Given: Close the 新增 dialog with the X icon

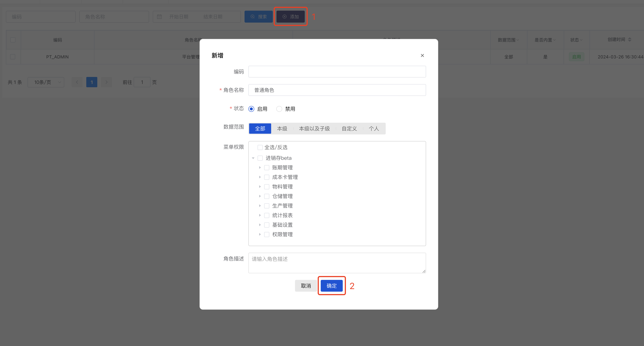Looking at the screenshot, I should 422,55.
